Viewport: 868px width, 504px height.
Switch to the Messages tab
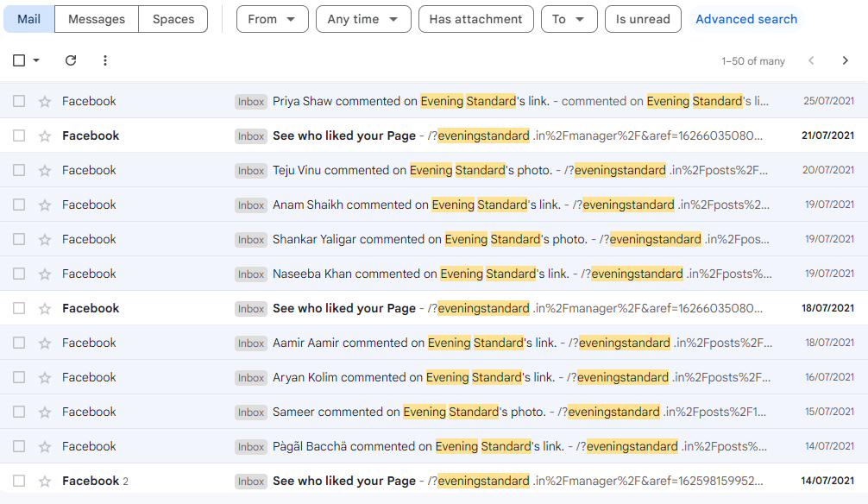96,18
